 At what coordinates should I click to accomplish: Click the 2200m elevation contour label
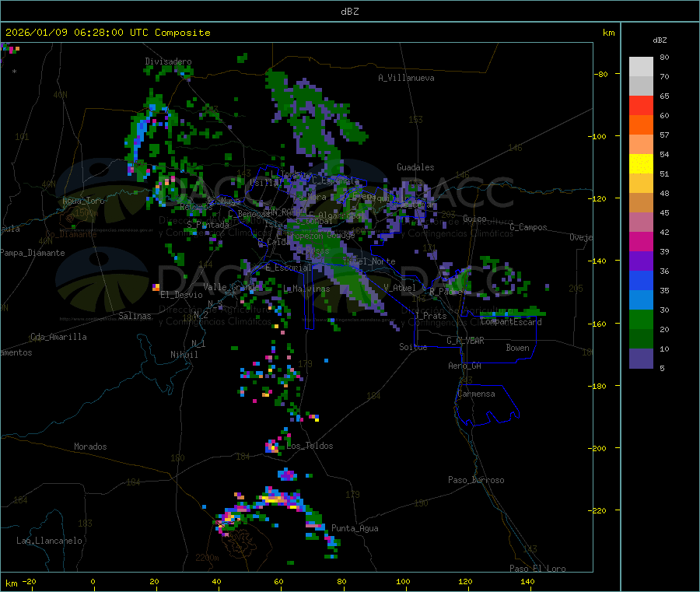[207, 558]
